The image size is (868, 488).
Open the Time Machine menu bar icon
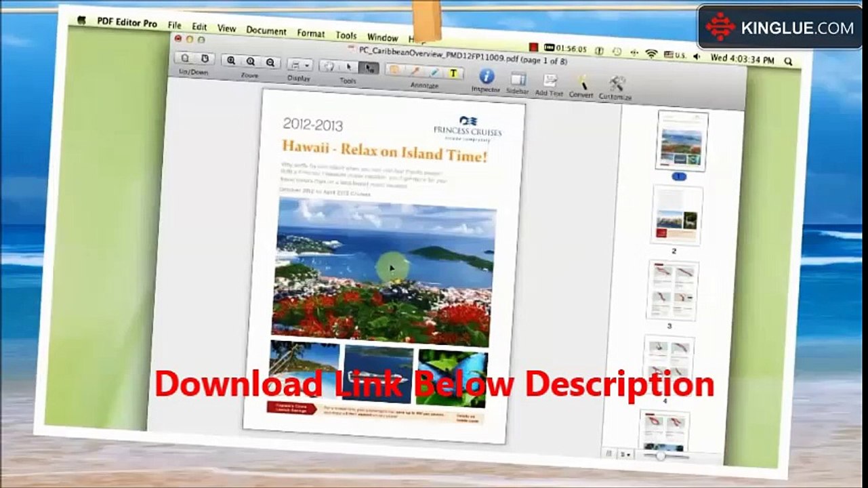[x=617, y=52]
